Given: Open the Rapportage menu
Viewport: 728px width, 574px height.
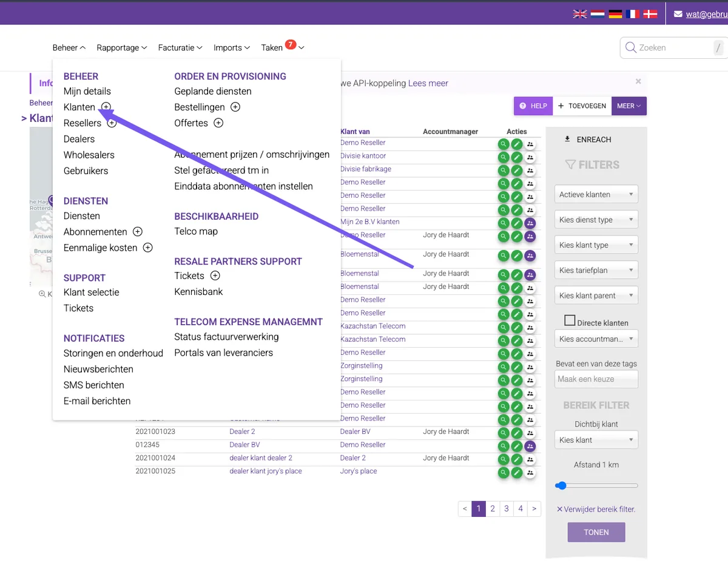Looking at the screenshot, I should click(x=122, y=47).
